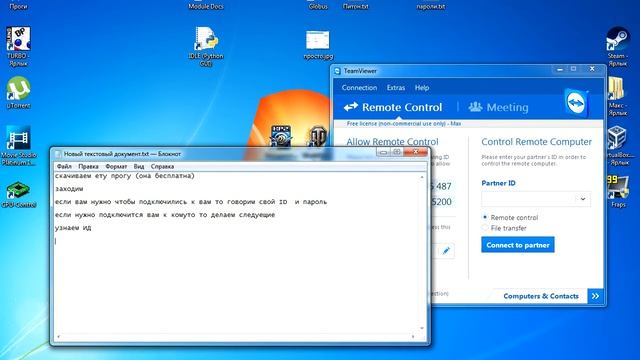Screen dimensions: 640x360
Task: Open Notepad Вид menu
Action: pyautogui.click(x=139, y=167)
